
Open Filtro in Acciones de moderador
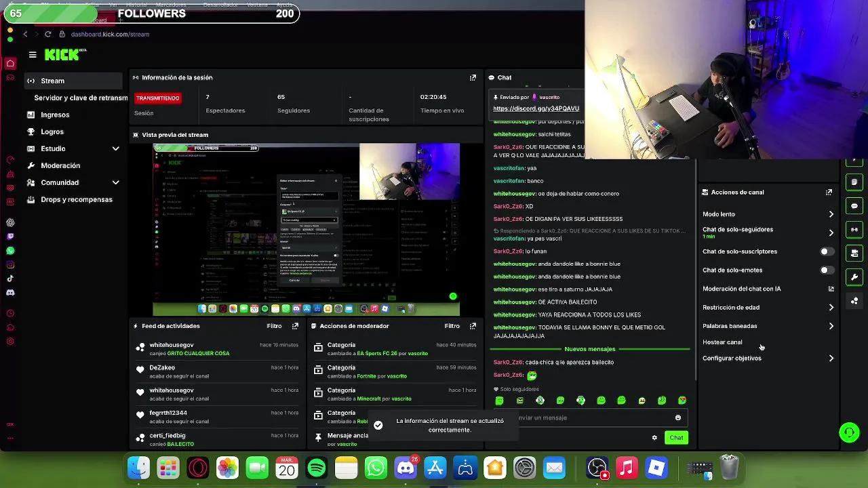click(452, 326)
